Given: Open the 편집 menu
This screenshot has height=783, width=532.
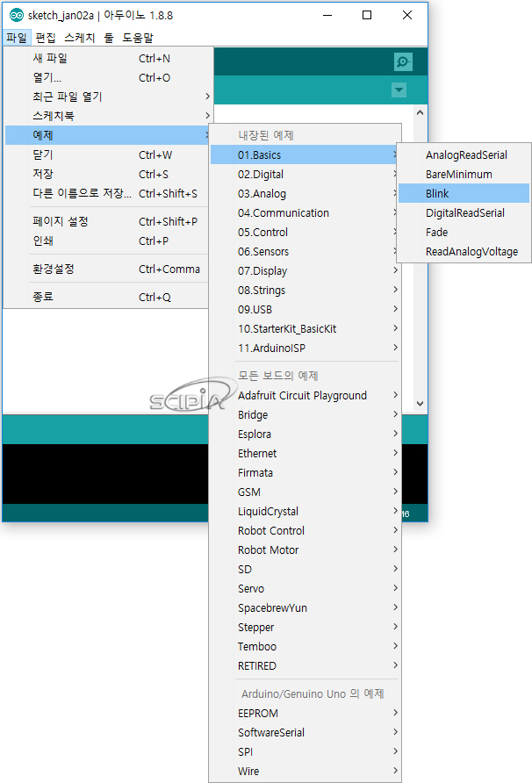Looking at the screenshot, I should pos(46,38).
